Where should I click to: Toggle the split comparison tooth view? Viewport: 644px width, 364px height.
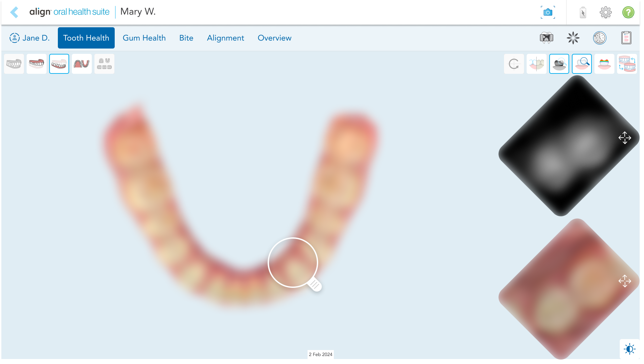pyautogui.click(x=536, y=64)
